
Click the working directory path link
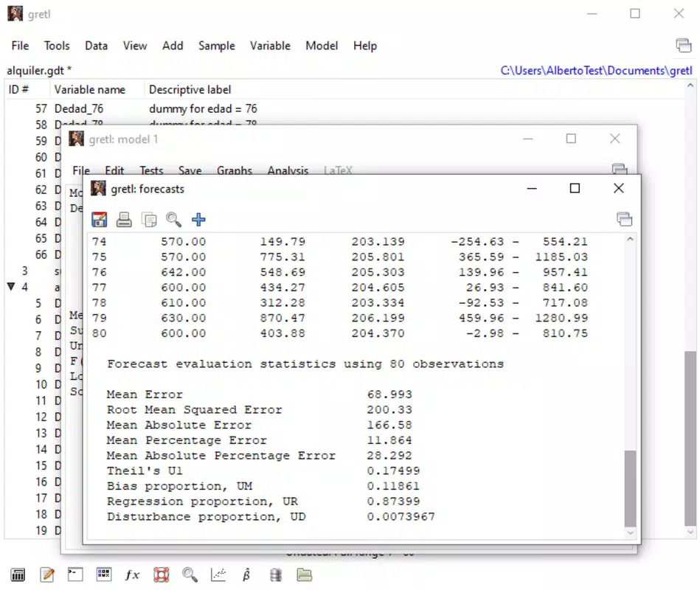coord(596,71)
